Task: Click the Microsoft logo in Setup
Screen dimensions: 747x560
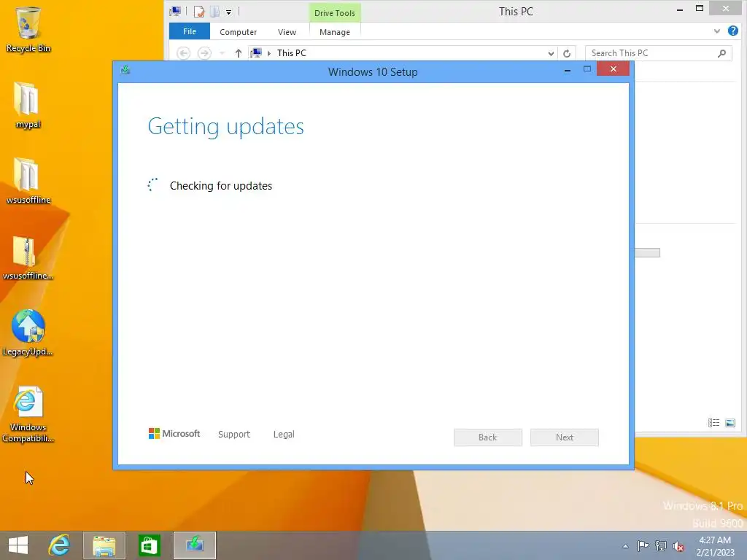Action: tap(174, 434)
